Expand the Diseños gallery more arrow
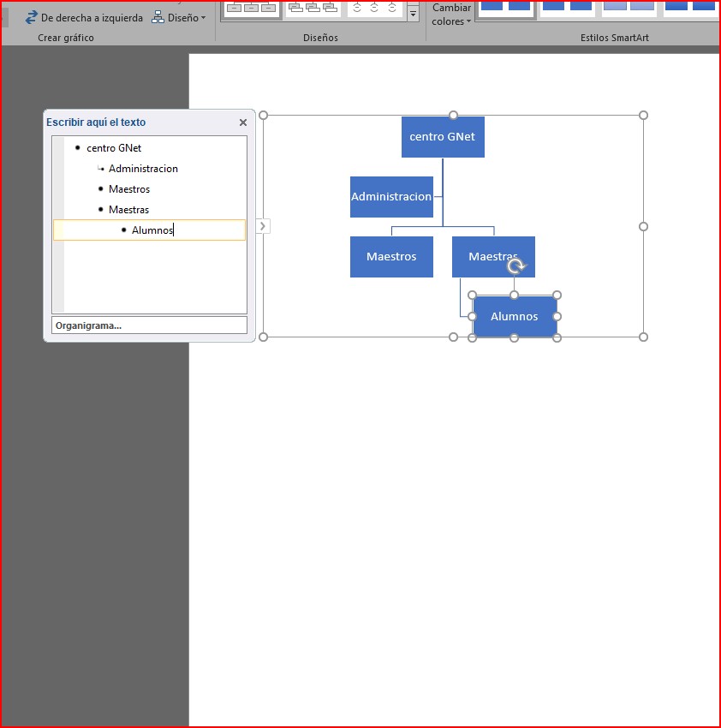 414,15
